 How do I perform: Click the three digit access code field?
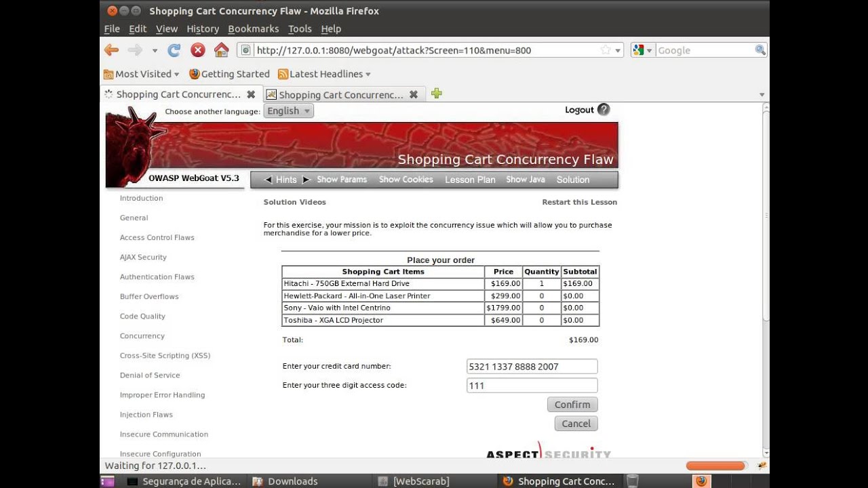point(532,386)
